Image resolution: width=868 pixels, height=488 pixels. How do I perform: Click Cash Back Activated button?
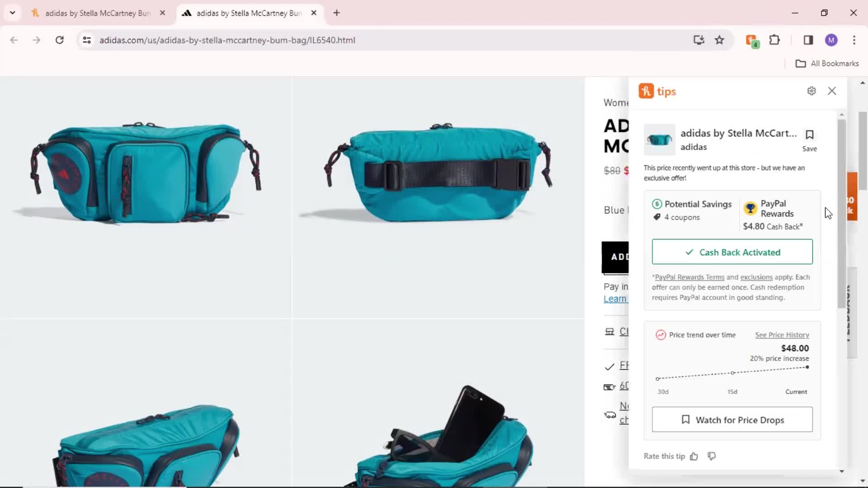732,252
